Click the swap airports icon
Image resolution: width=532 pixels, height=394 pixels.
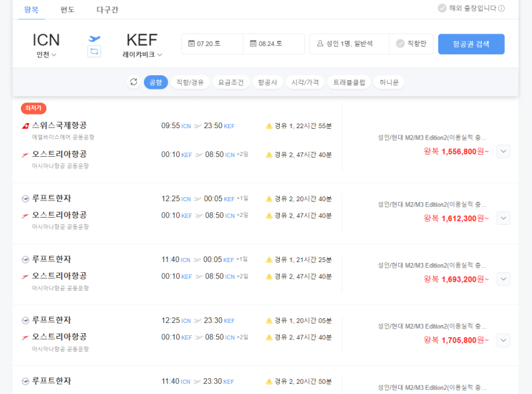click(x=94, y=52)
